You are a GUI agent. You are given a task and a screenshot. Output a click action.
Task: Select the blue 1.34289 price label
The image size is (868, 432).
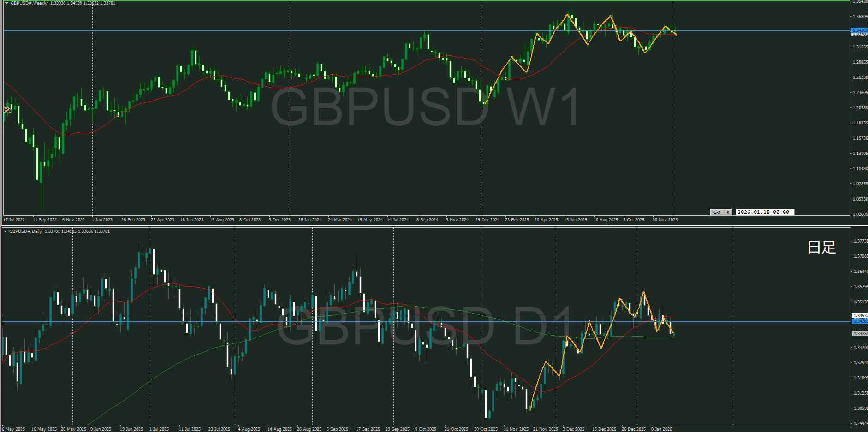coord(859,30)
